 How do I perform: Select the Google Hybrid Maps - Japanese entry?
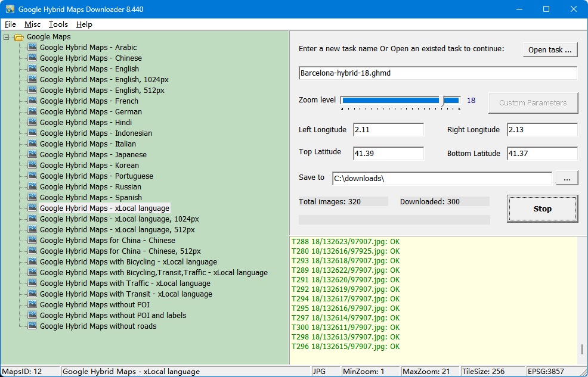click(93, 154)
